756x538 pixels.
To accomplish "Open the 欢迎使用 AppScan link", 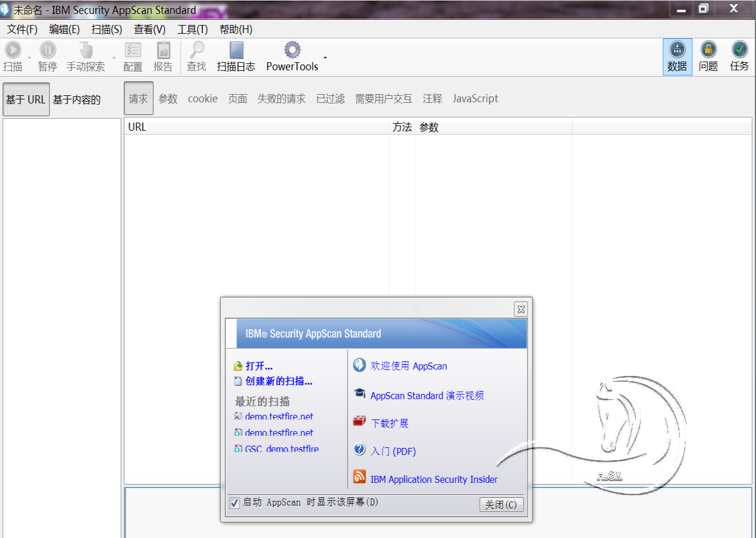I will click(x=409, y=366).
